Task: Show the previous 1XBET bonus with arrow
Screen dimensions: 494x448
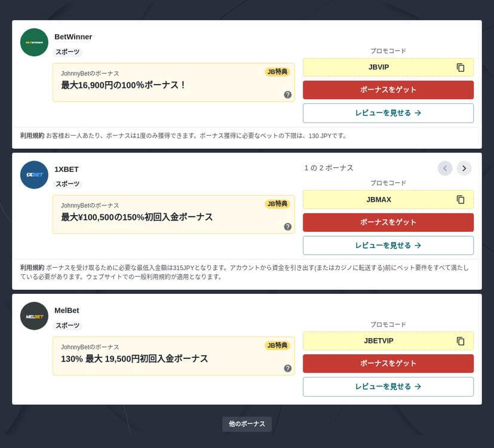Action: [444, 168]
